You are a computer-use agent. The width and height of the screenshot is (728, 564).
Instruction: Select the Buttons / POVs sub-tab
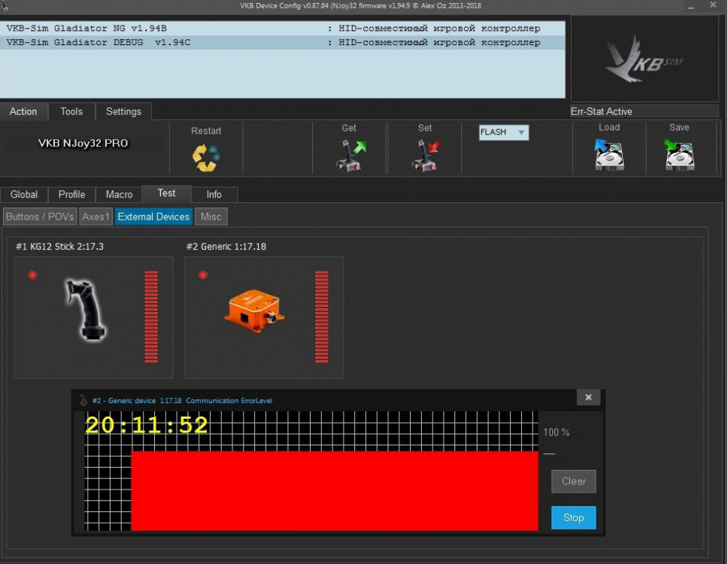[40, 217]
